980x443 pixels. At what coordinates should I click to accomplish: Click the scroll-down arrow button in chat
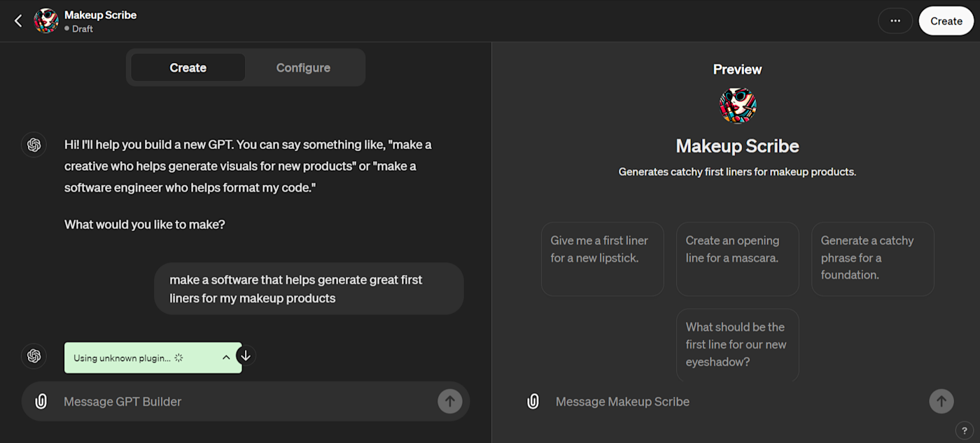[245, 356]
